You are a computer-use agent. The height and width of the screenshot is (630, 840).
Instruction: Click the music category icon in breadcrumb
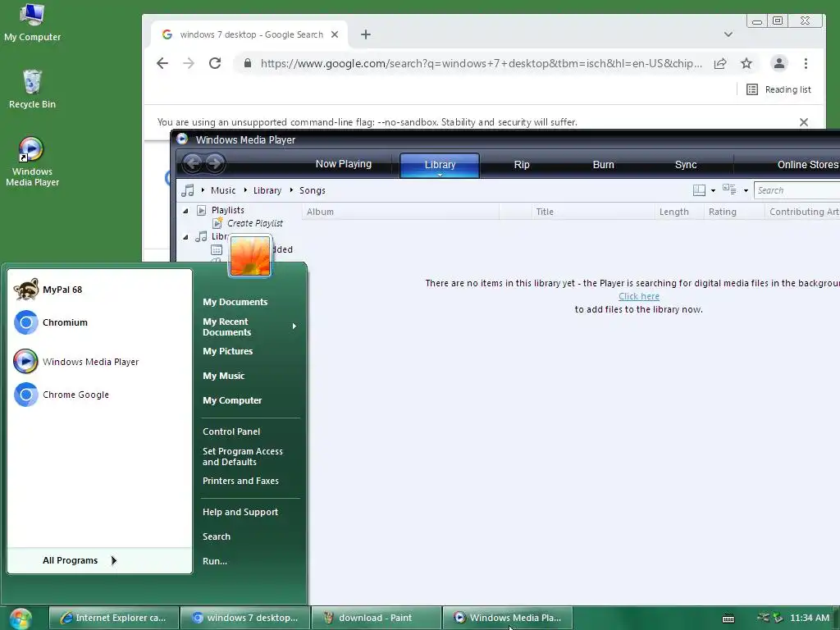click(188, 190)
